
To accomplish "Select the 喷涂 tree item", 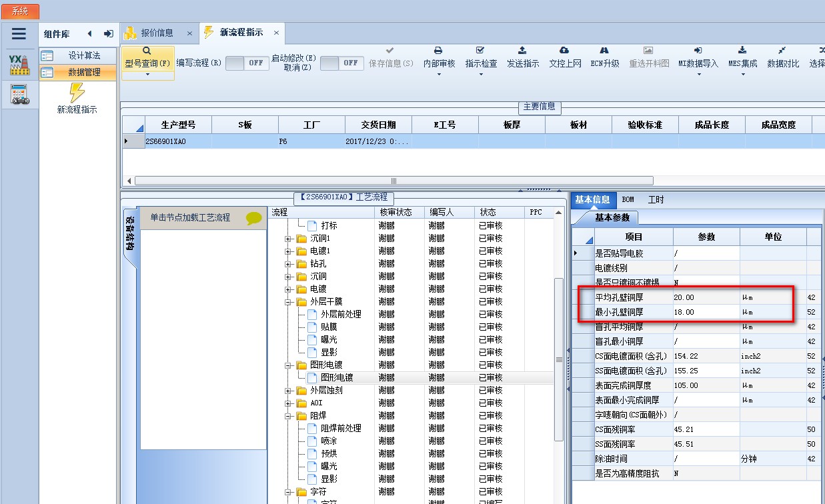I will [329, 441].
